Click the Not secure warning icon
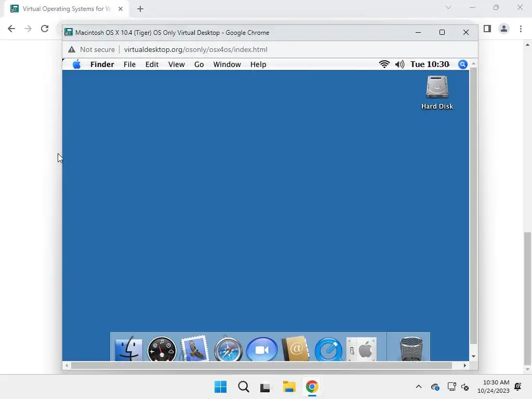Viewport: 532px width, 399px height. (72, 49)
